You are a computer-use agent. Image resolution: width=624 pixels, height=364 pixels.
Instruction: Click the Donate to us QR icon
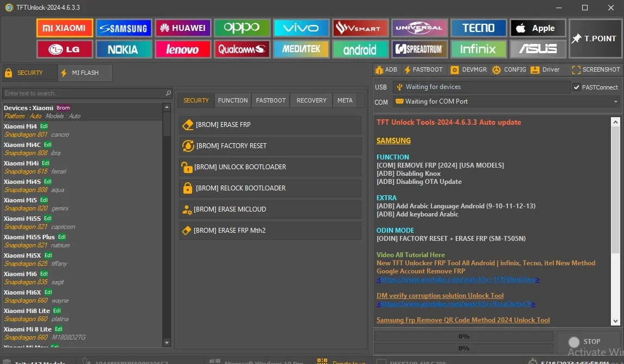tap(322, 361)
